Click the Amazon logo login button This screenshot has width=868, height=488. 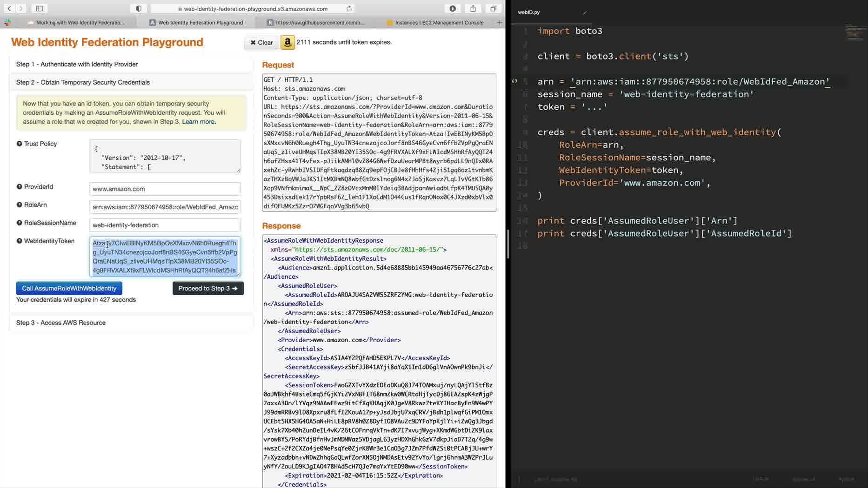pos(287,42)
